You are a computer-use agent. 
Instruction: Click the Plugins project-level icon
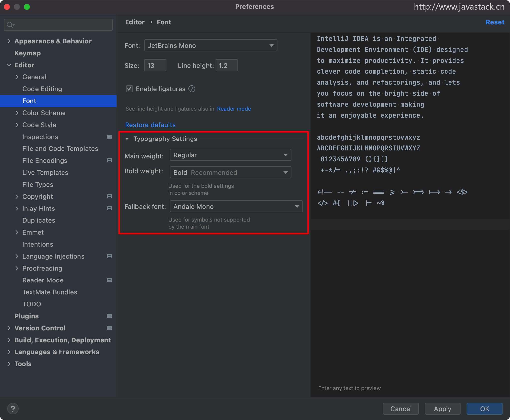tap(109, 316)
